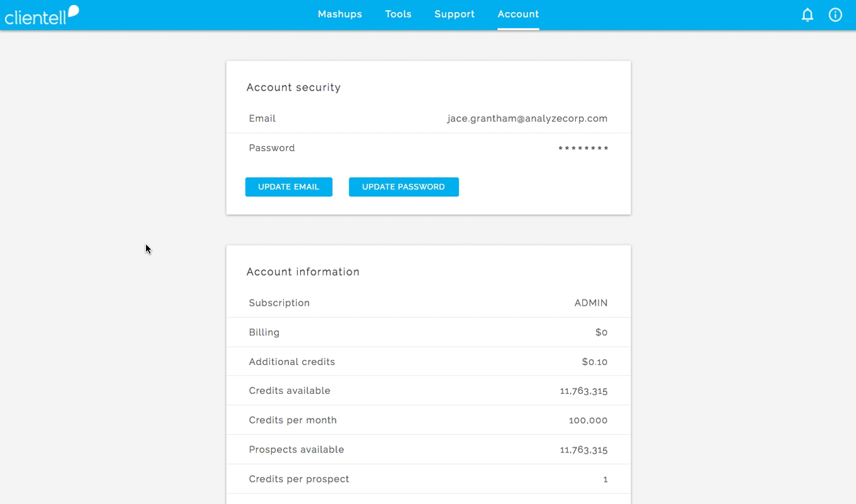Select the masked password asterisks
This screenshot has height=504, width=856.
click(x=583, y=148)
